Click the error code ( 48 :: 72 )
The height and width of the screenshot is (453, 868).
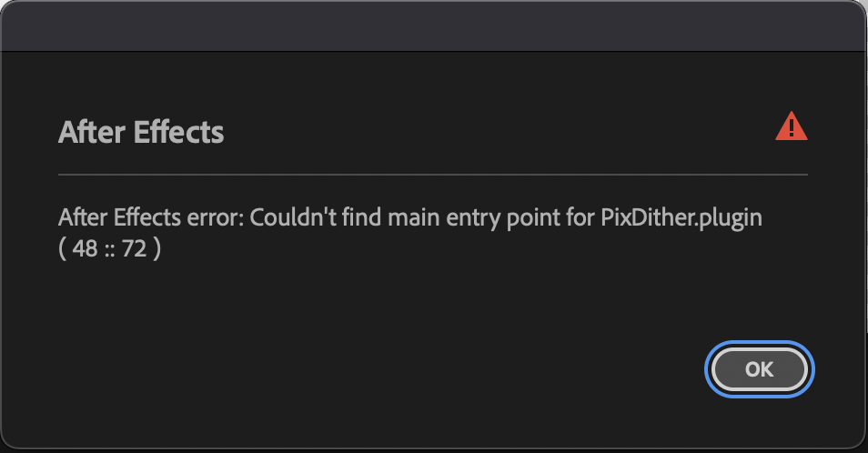109,248
